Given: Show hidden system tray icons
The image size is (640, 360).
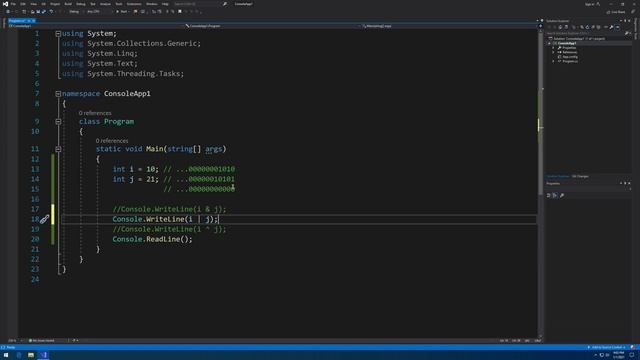Looking at the screenshot, I should 596,355.
